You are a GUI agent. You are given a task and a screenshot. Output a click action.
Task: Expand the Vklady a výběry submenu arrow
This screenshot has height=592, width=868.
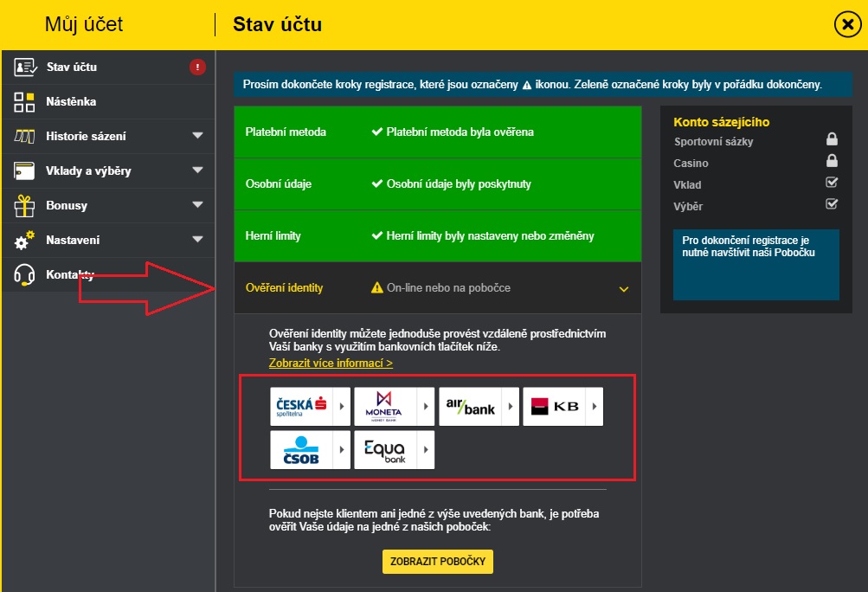point(197,170)
